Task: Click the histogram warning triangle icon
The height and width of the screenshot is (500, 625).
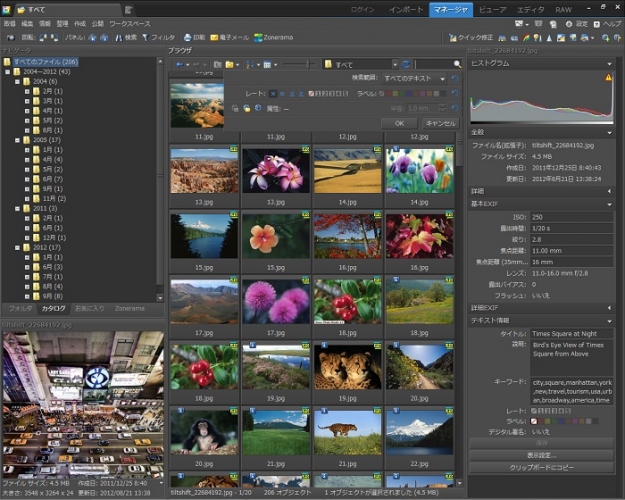Action: click(x=608, y=77)
